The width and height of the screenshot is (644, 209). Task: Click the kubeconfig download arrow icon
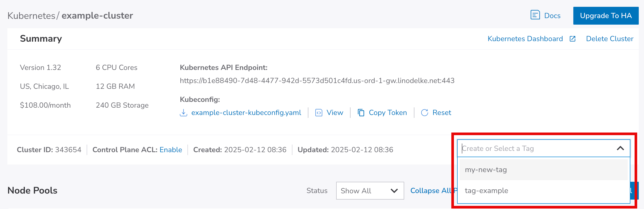(184, 113)
